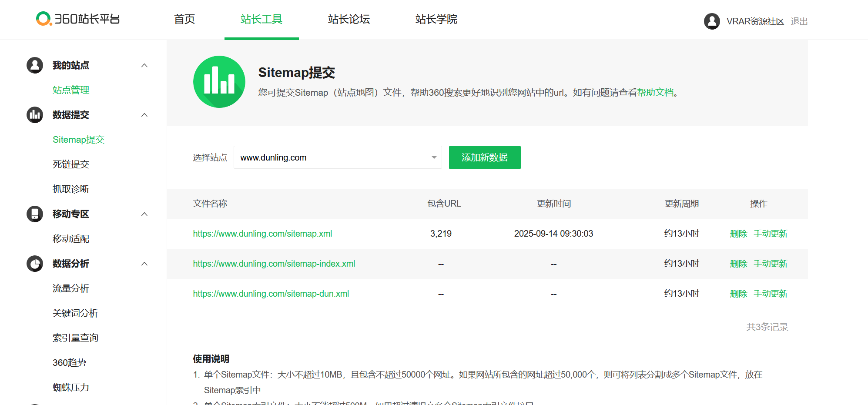The width and height of the screenshot is (868, 405).
Task: Delete the sitemap-index.xml entry
Action: (738, 264)
